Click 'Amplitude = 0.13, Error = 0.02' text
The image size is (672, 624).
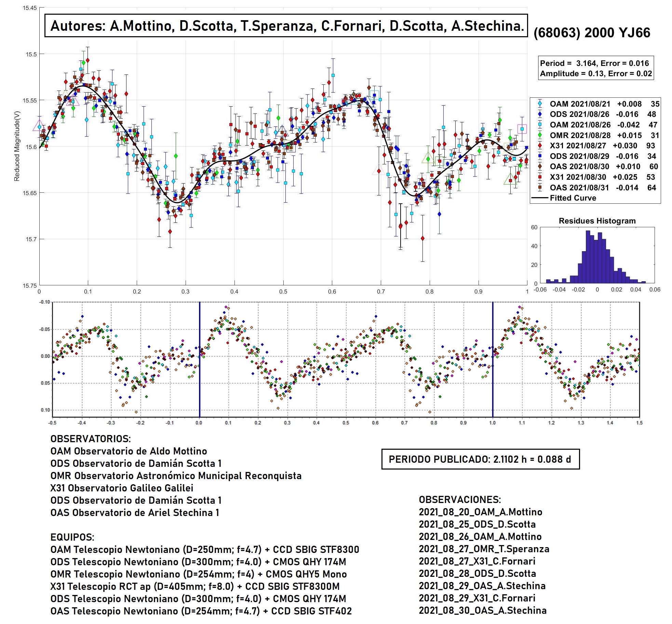596,73
